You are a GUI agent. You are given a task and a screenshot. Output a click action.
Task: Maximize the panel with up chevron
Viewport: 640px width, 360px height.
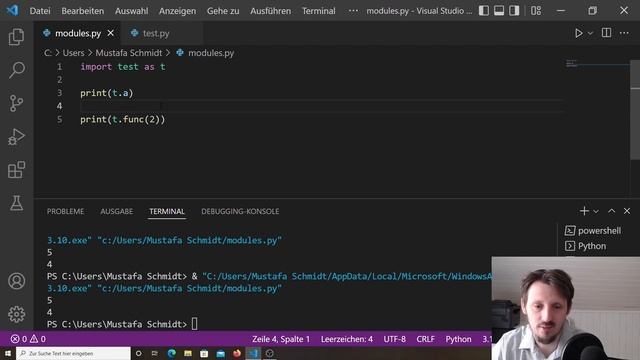(x=611, y=211)
